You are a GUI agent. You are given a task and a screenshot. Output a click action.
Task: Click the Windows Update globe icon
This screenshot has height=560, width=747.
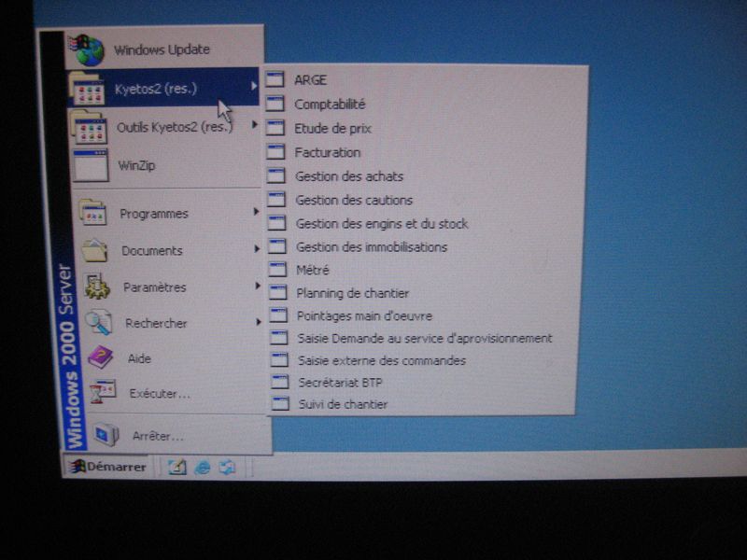coord(87,50)
